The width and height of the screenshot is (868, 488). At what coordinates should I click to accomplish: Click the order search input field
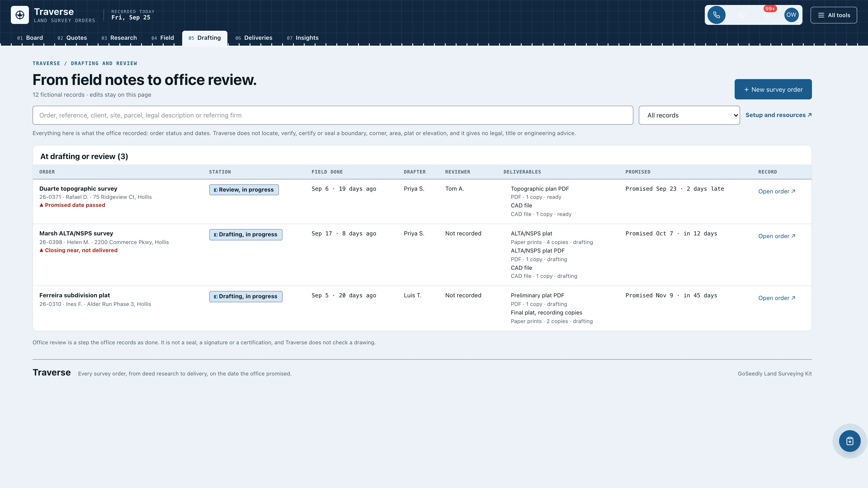[333, 115]
